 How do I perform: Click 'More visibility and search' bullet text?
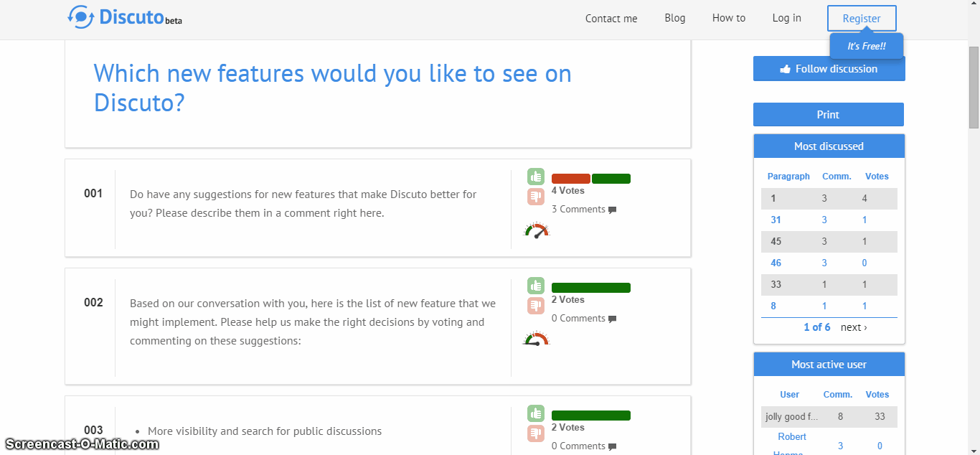coord(265,431)
